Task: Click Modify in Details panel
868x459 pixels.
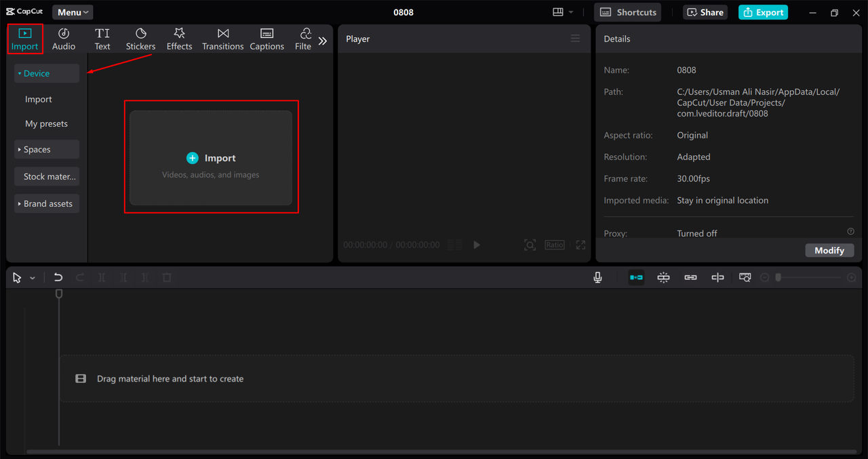Action: (829, 250)
